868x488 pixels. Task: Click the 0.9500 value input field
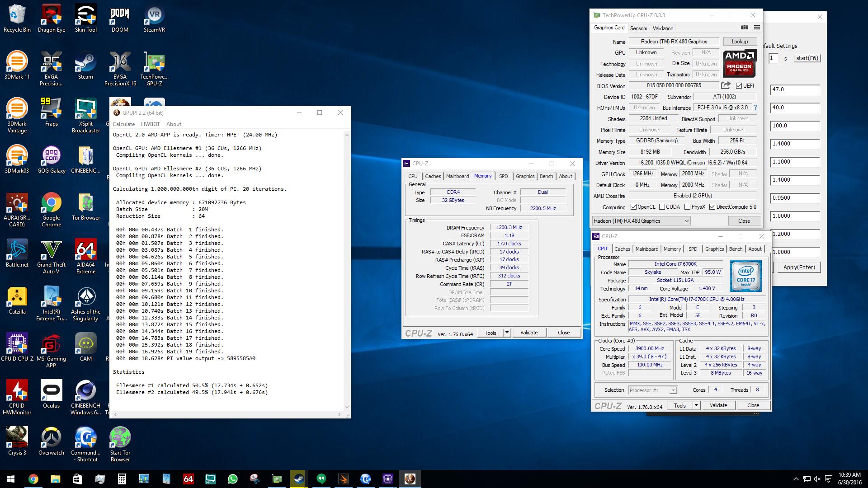tap(794, 198)
